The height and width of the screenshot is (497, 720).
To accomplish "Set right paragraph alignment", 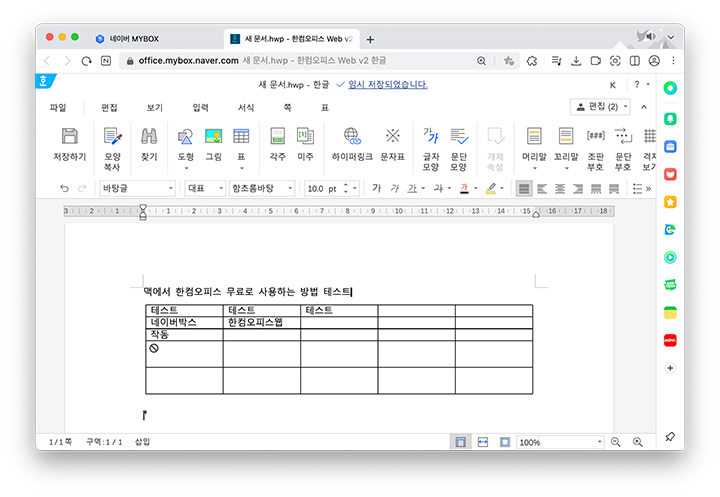I will point(578,189).
